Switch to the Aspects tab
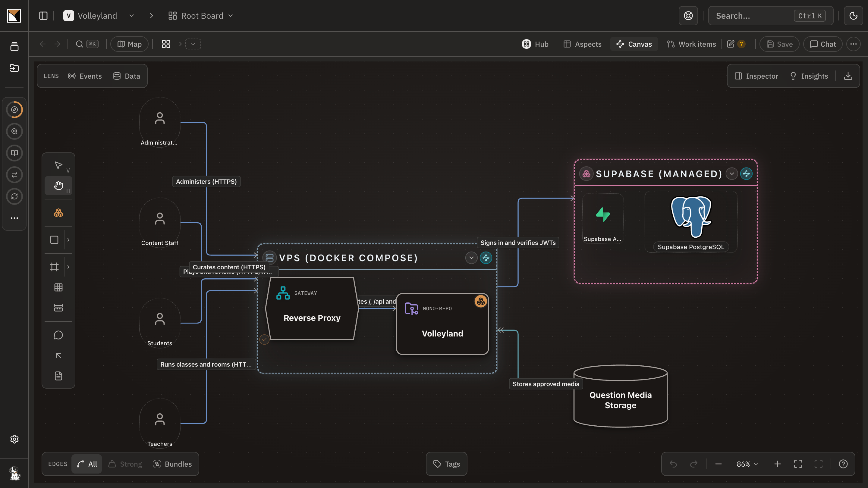The height and width of the screenshot is (488, 868). point(583,44)
